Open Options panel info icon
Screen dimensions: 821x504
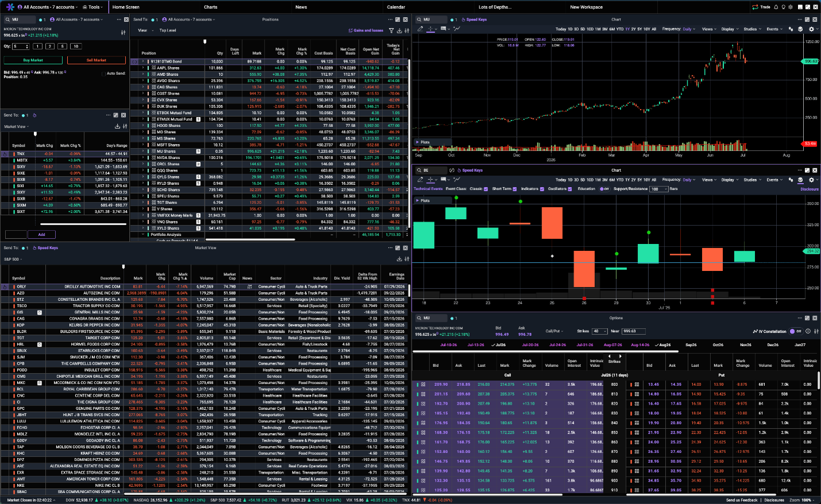tap(808, 331)
